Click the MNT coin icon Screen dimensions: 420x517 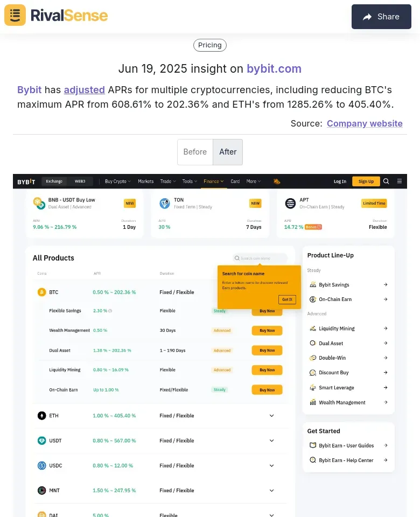coord(41,490)
